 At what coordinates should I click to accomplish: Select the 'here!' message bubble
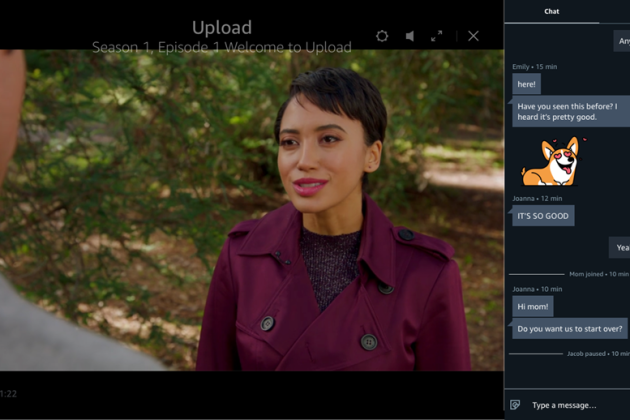(526, 84)
